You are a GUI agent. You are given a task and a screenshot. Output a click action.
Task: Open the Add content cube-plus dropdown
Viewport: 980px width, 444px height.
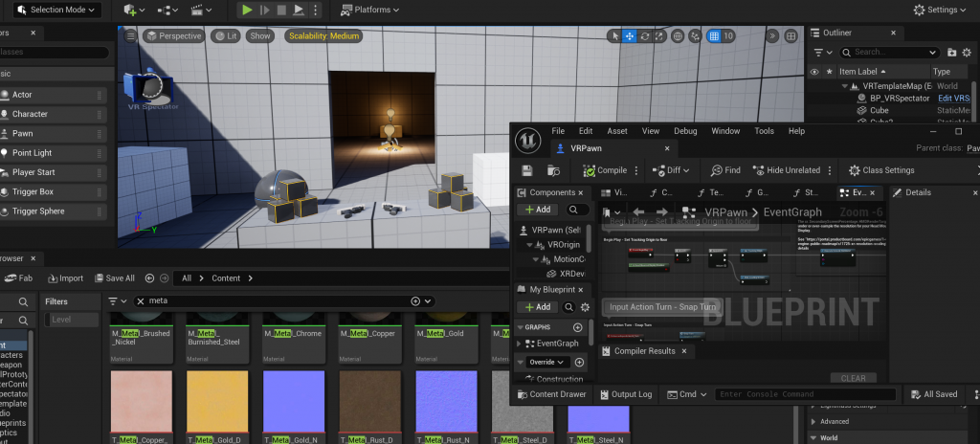pyautogui.click(x=134, y=10)
